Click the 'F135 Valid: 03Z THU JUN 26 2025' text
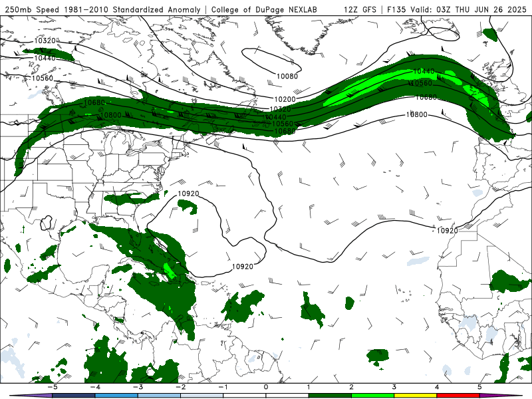This screenshot has height=399, width=532. point(457,9)
